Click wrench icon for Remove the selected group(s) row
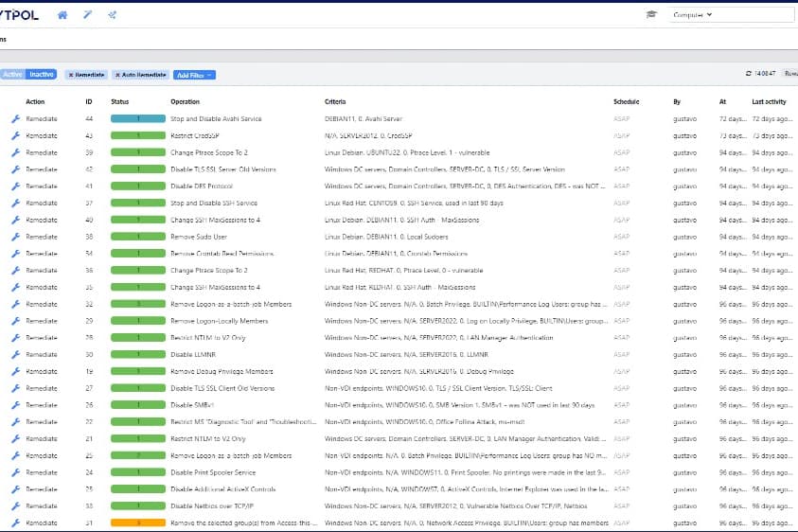Viewport: 798px width, 532px height. click(15, 523)
